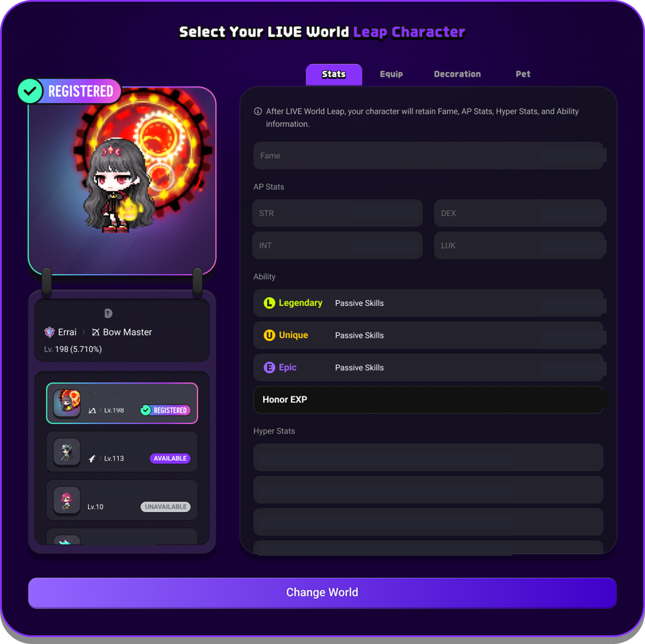Click the Unique U rank icon
The width and height of the screenshot is (645, 644).
coord(269,335)
